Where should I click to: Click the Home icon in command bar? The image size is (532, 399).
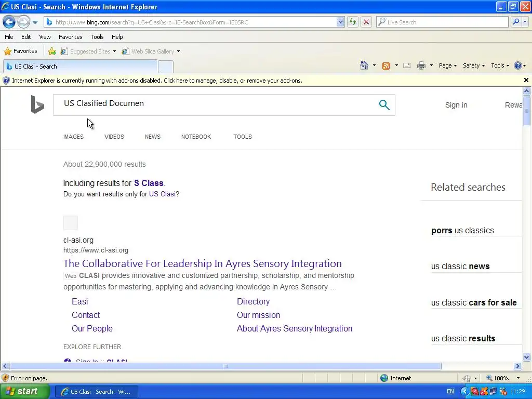tap(364, 65)
